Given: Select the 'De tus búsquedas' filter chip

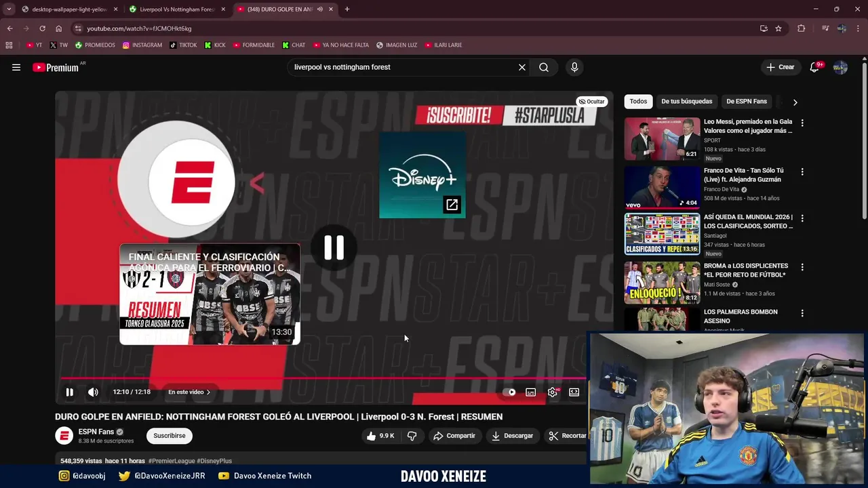Looking at the screenshot, I should (x=687, y=102).
